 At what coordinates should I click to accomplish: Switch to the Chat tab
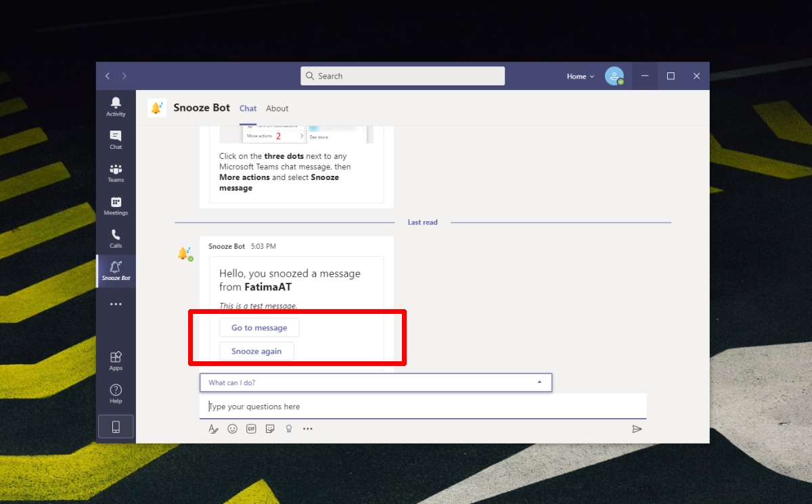coord(248,108)
